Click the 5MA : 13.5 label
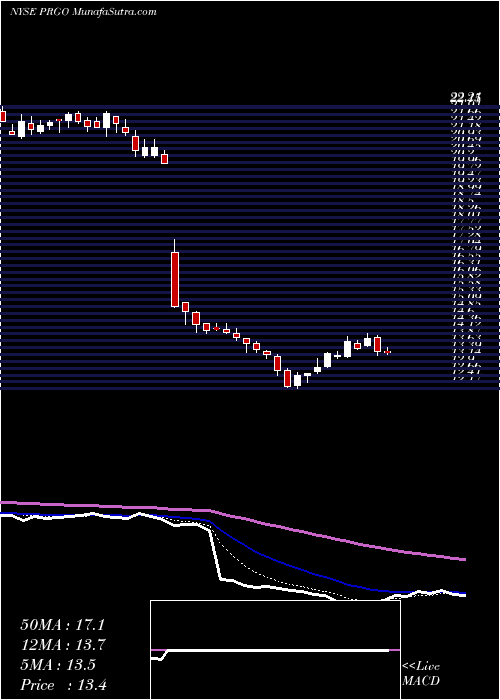Image resolution: width=500 pixels, height=700 pixels. click(x=58, y=665)
